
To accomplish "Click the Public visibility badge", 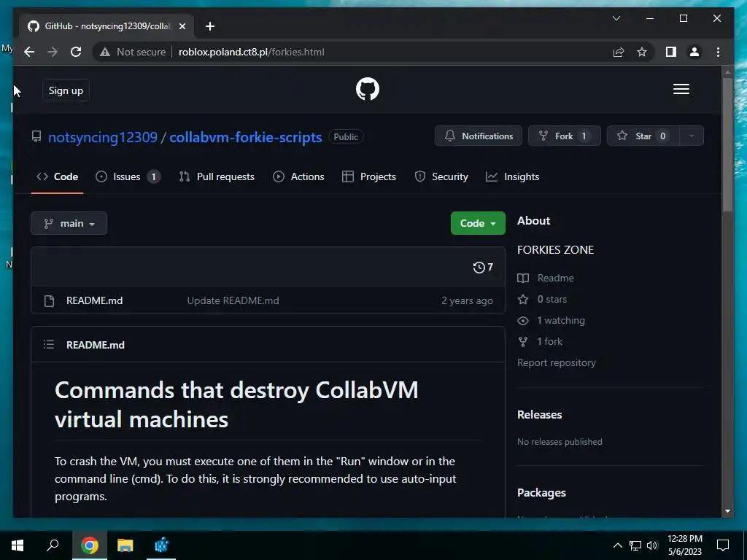I will point(345,136).
